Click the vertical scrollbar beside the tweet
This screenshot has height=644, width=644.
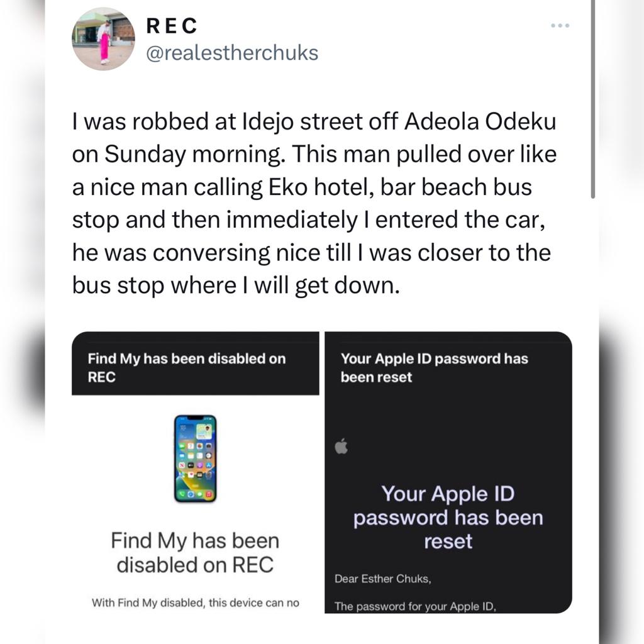(592, 101)
